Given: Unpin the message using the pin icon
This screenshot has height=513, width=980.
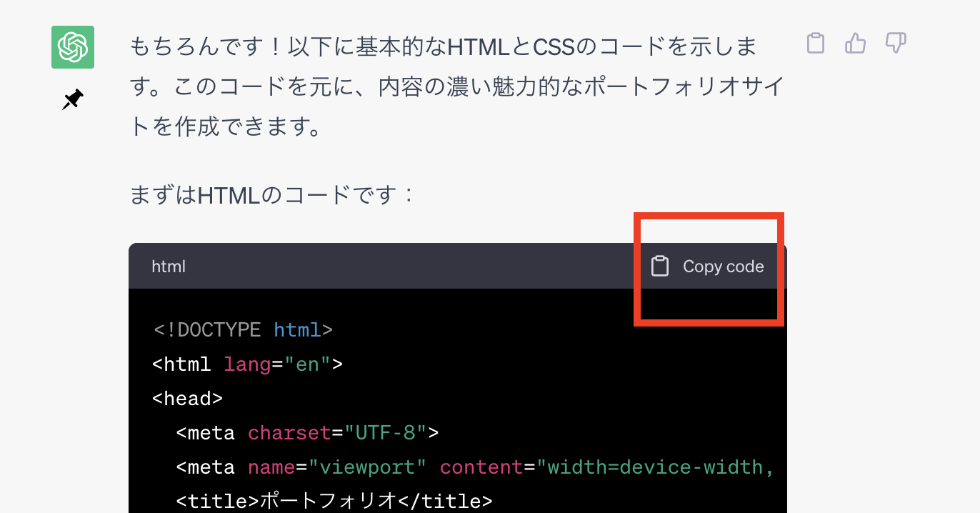Looking at the screenshot, I should coord(71,100).
